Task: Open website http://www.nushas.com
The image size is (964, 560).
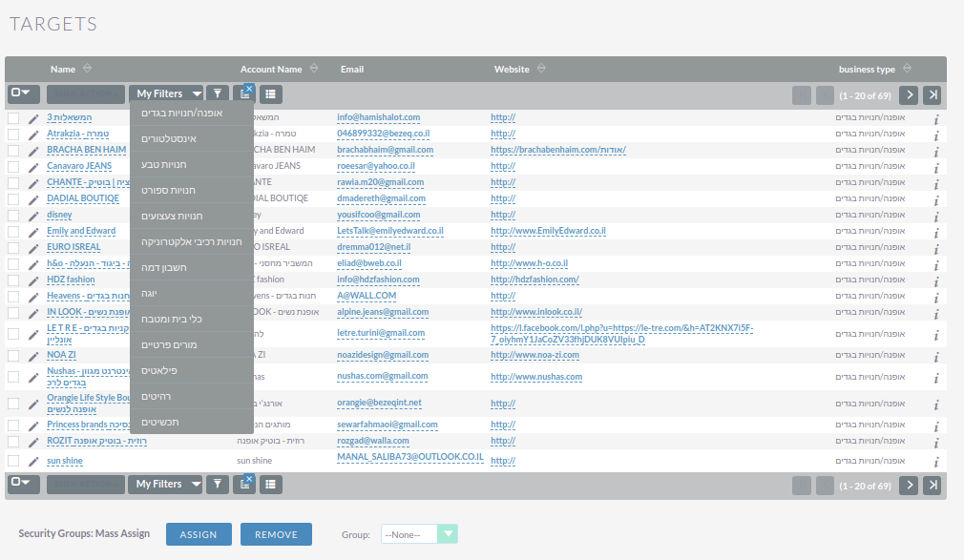Action: pyautogui.click(x=536, y=377)
